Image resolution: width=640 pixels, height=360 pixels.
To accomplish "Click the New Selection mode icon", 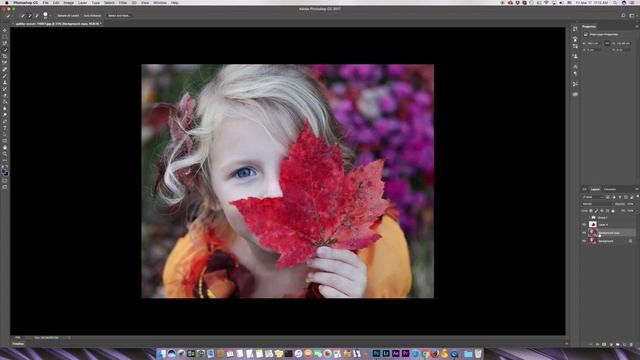I will pyautogui.click(x=22, y=16).
